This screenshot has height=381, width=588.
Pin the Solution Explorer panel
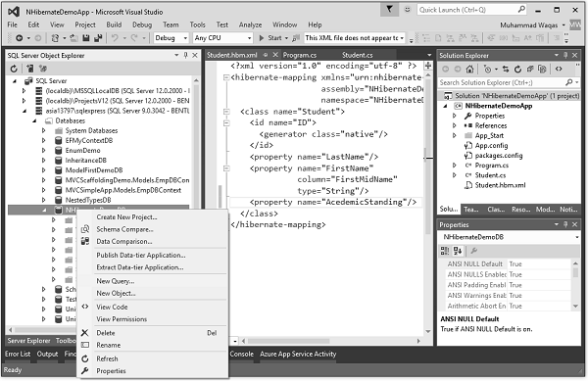pyautogui.click(x=565, y=55)
